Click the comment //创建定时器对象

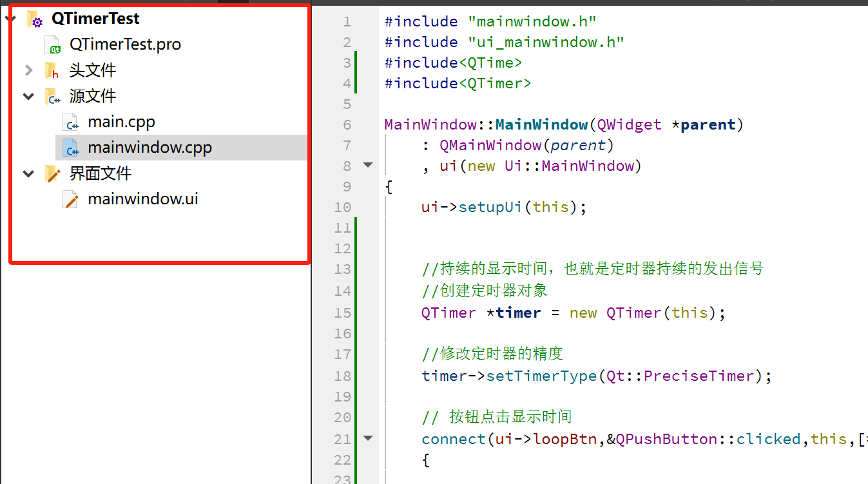point(485,291)
